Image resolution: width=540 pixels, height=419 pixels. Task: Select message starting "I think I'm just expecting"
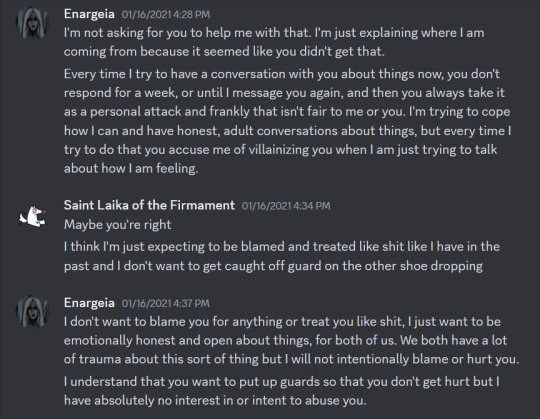(282, 256)
